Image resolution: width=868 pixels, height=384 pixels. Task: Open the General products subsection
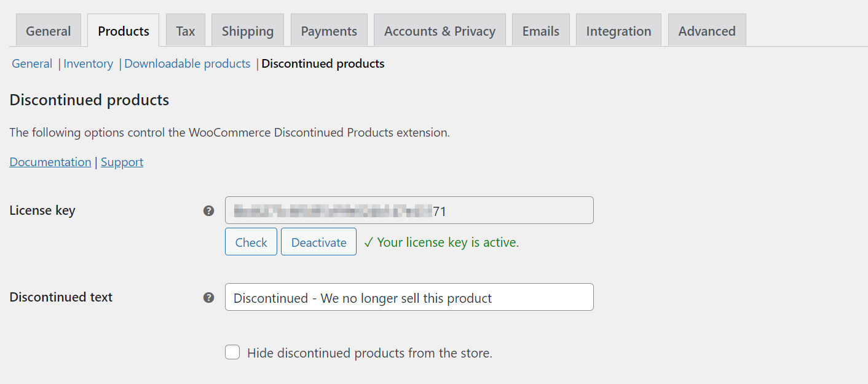click(31, 63)
